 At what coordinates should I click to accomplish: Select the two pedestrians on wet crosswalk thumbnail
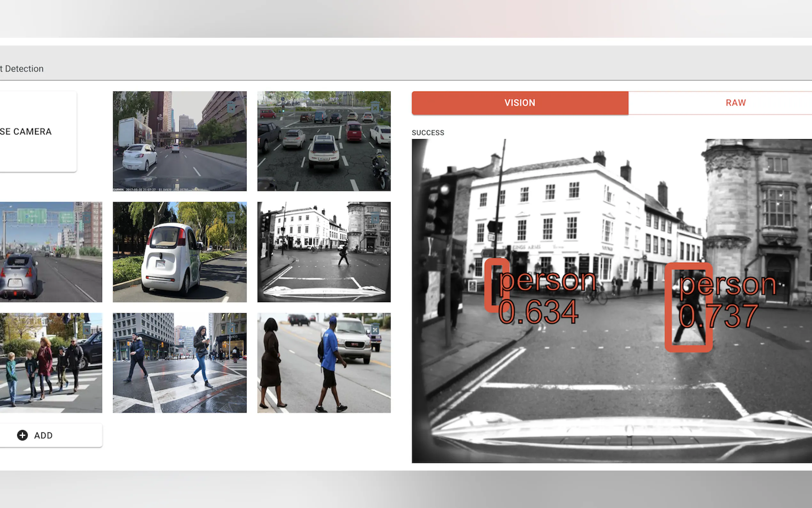[x=180, y=363]
